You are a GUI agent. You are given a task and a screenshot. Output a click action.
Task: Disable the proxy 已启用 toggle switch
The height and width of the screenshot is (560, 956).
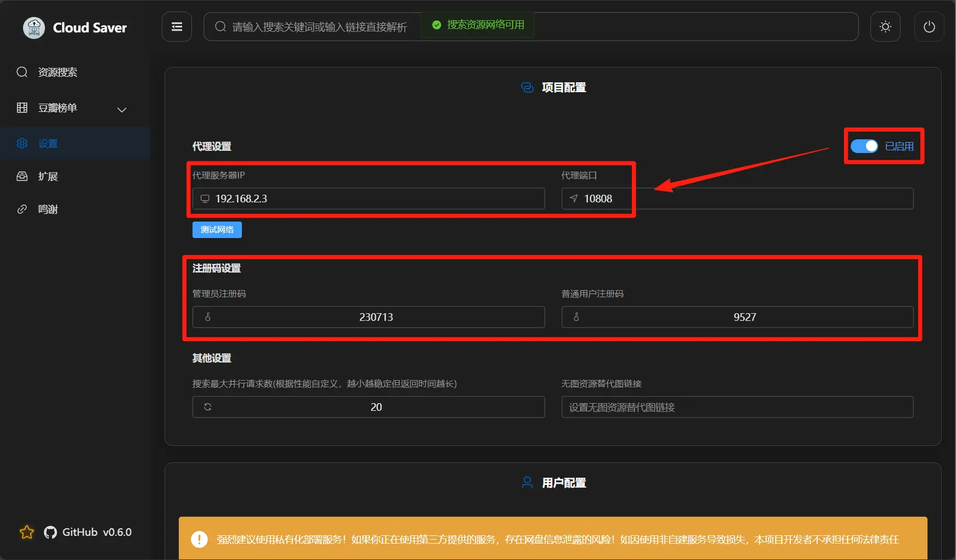point(864,146)
